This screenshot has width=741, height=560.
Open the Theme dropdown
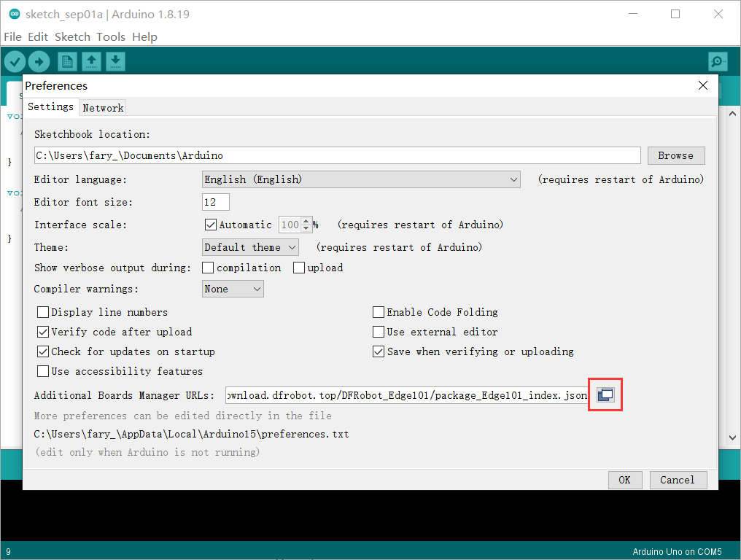[250, 247]
